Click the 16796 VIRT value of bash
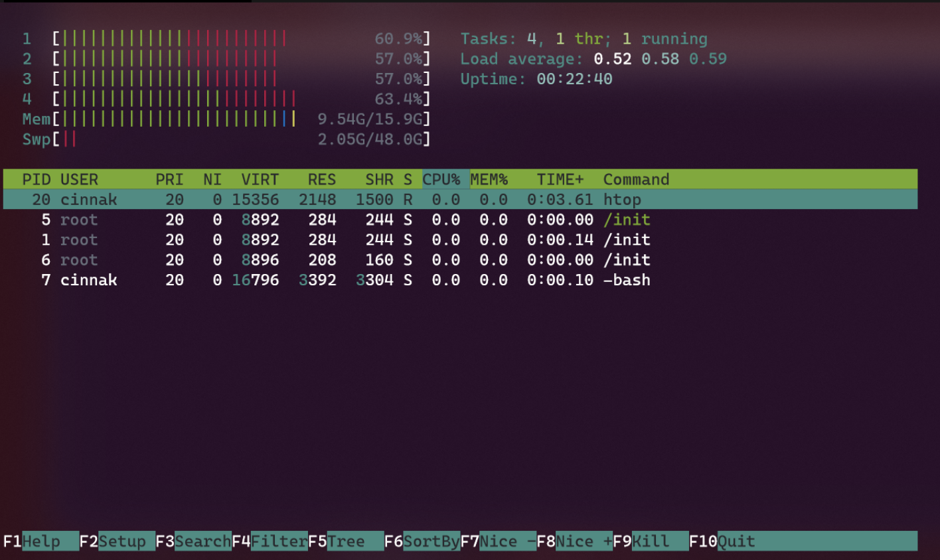 [256, 280]
